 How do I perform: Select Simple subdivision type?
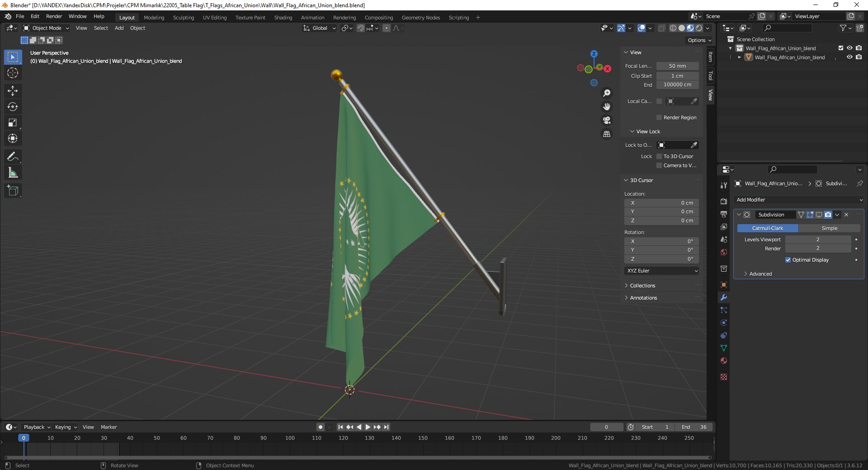[x=829, y=228]
